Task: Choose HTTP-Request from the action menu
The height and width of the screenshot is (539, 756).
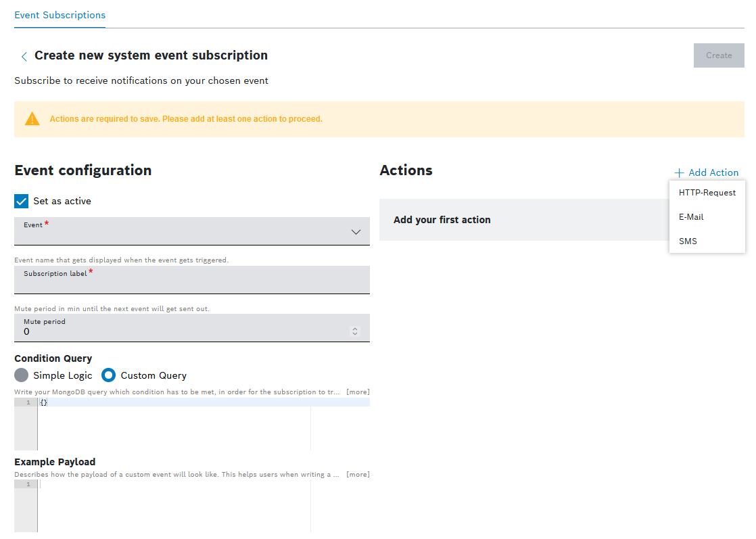Action: [x=707, y=193]
